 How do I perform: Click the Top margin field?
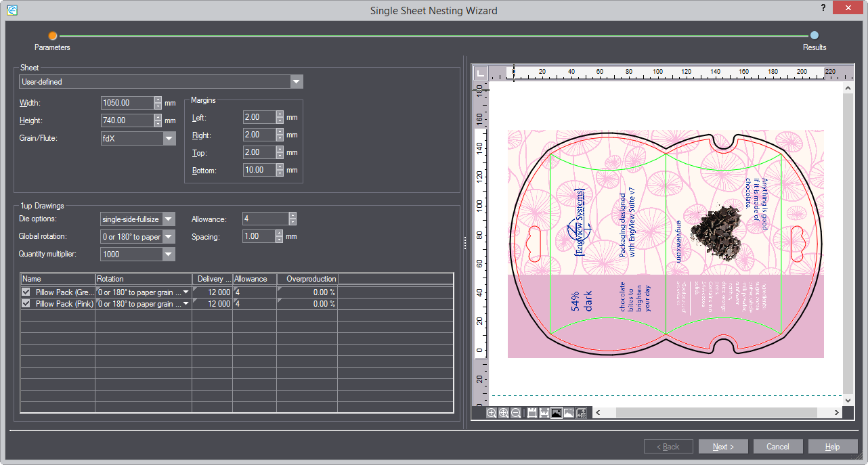coord(259,152)
